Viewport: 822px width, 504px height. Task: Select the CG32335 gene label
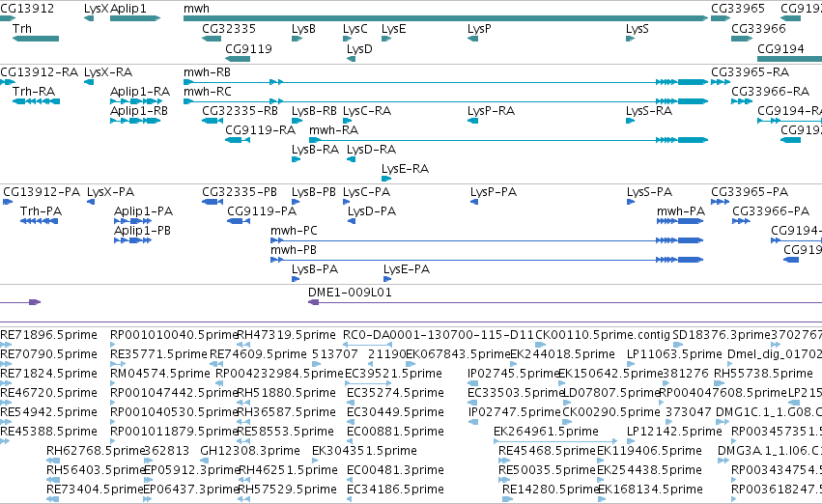point(229,28)
